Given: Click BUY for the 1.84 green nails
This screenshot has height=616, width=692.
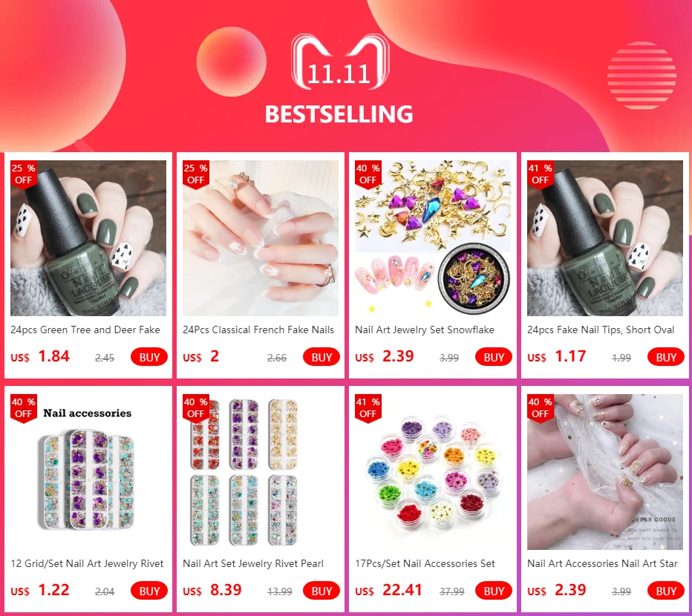Looking at the screenshot, I should [149, 357].
